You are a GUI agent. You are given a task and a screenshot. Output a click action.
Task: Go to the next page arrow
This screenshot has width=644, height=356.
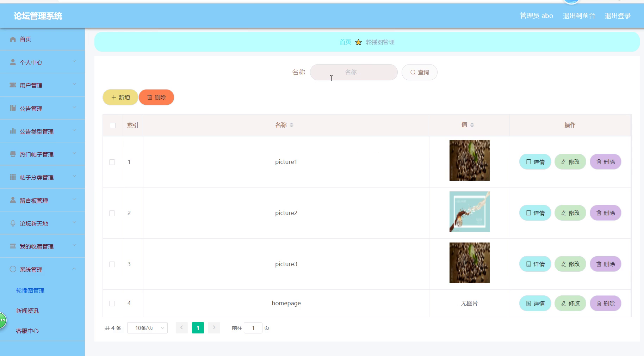pyautogui.click(x=214, y=328)
